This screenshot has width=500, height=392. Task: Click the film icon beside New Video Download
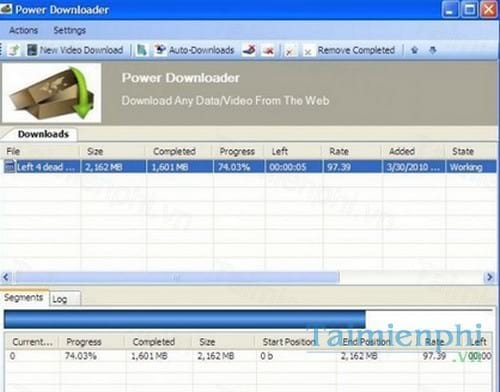tap(32, 50)
